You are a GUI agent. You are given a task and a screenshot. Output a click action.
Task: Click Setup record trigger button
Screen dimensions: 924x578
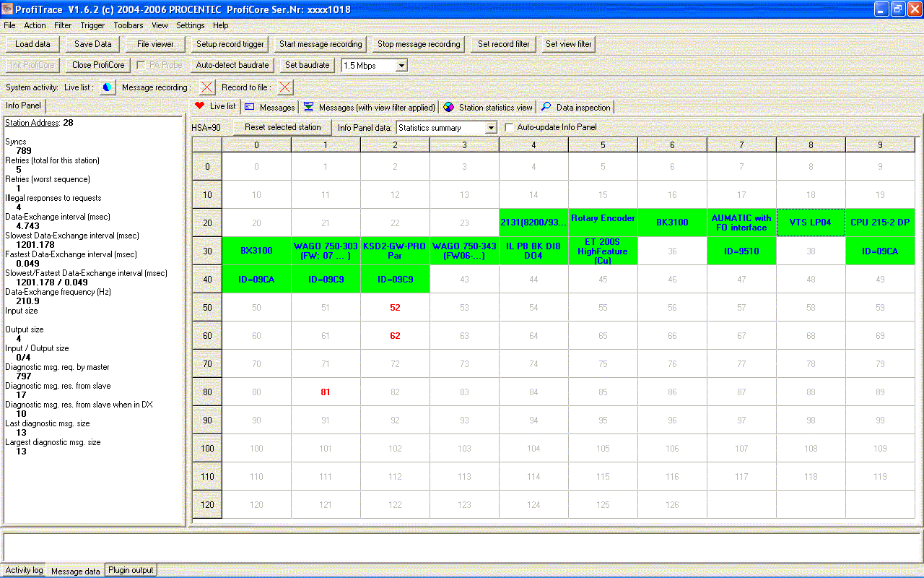(x=230, y=44)
